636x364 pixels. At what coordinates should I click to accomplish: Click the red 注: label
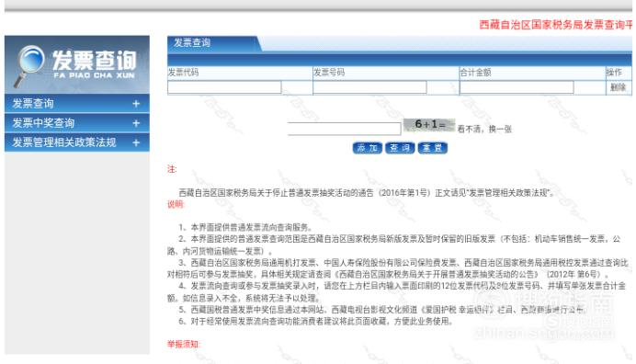(x=172, y=169)
